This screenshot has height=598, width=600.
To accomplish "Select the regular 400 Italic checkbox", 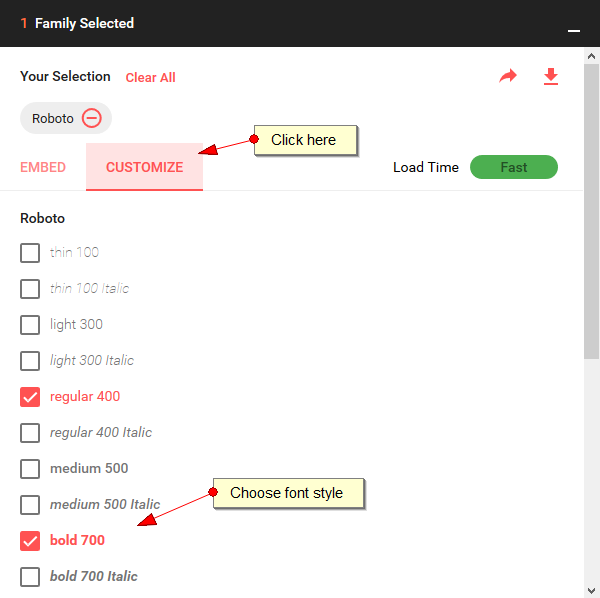I will [30, 433].
